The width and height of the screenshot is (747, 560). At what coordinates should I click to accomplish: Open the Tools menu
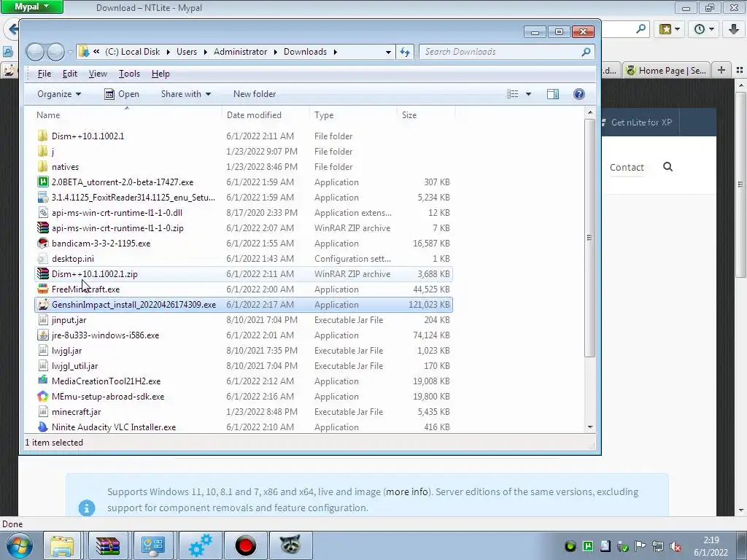point(129,74)
